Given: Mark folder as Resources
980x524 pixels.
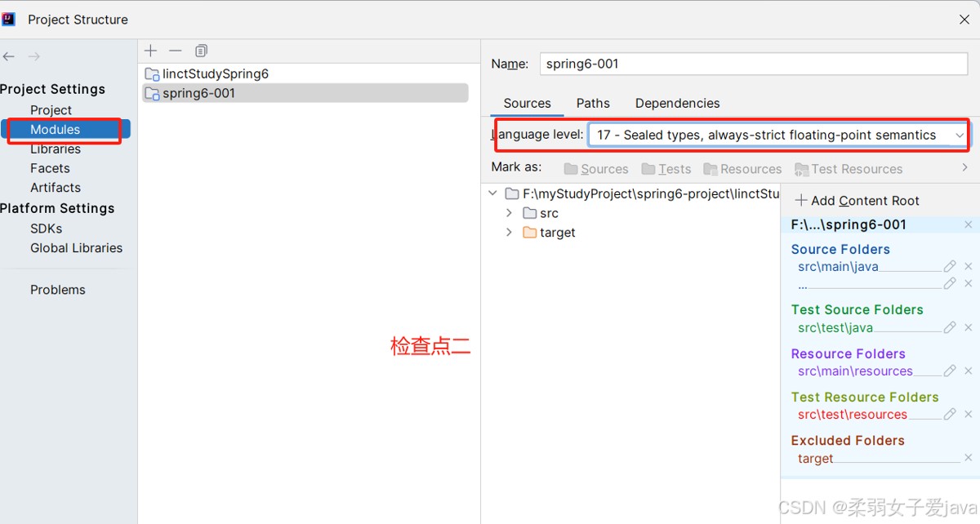Looking at the screenshot, I should [742, 169].
